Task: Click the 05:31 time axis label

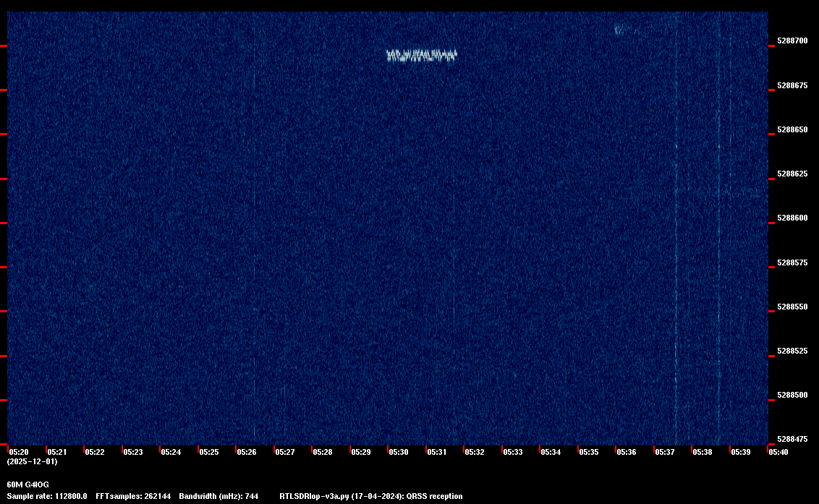Action: [x=437, y=452]
